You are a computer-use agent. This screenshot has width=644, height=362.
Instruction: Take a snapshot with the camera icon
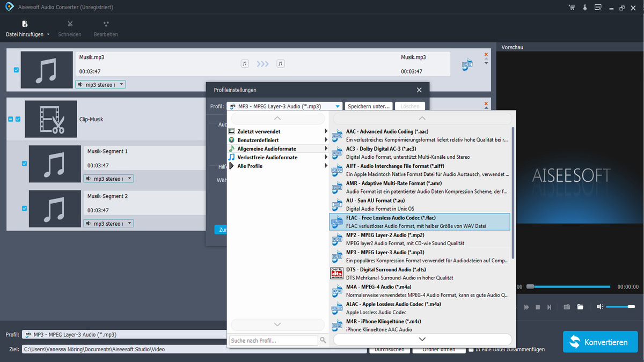[x=567, y=306]
